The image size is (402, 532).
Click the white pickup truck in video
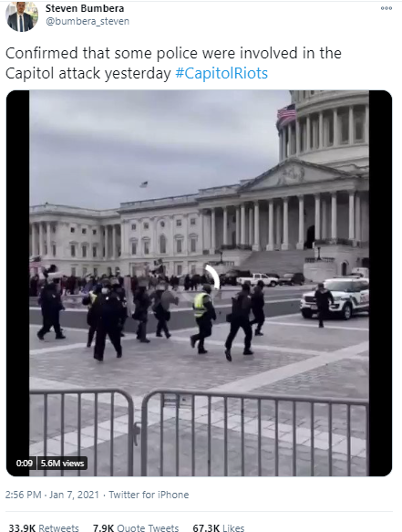pos(258,279)
